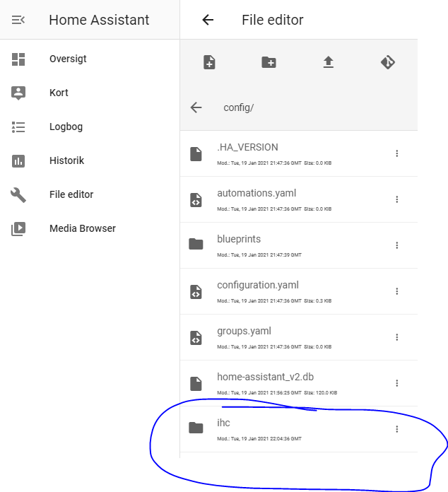
Task: Open the git operations icon
Action: point(388,62)
